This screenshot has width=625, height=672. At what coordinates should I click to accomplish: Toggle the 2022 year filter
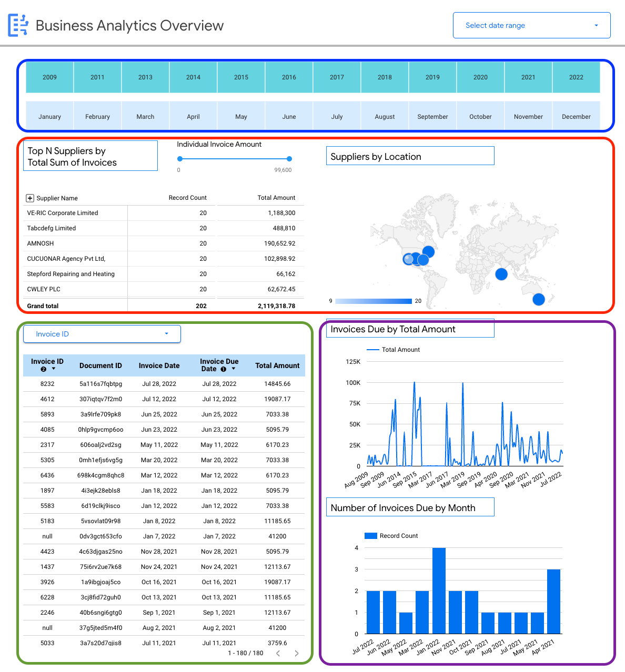[576, 77]
